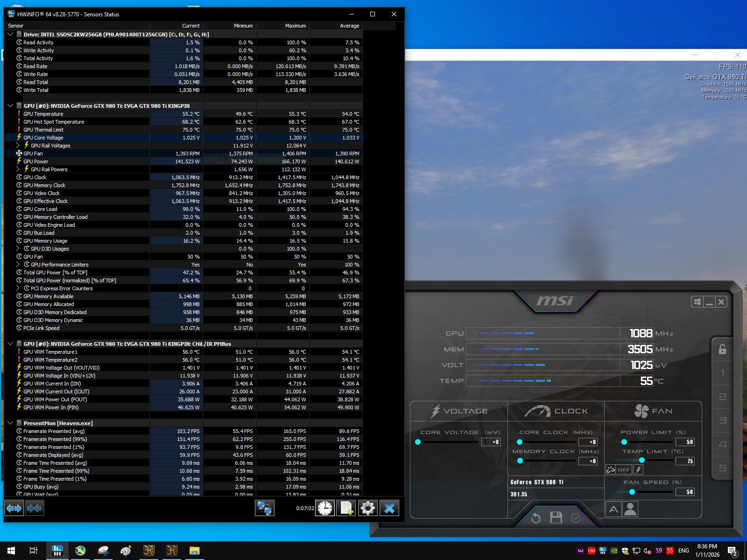747x560 pixels.
Task: Expand PCI Express Error Counters row
Action: (18, 288)
